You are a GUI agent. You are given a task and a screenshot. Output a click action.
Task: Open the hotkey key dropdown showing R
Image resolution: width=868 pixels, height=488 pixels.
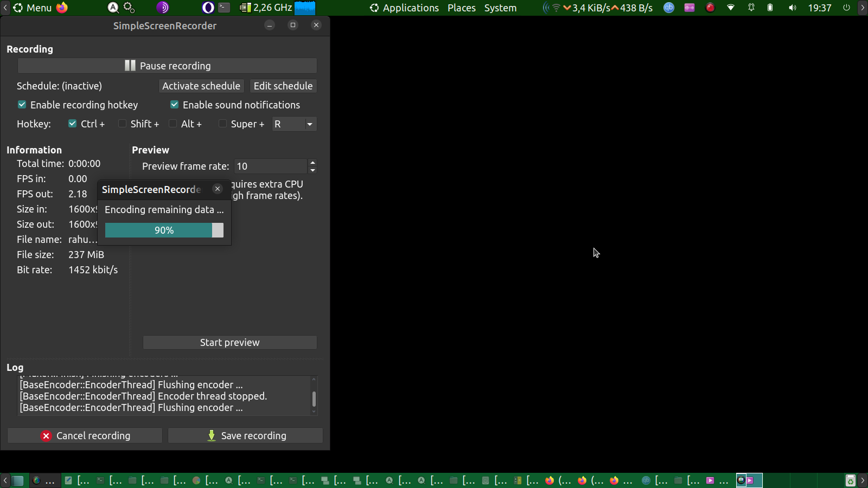click(294, 124)
